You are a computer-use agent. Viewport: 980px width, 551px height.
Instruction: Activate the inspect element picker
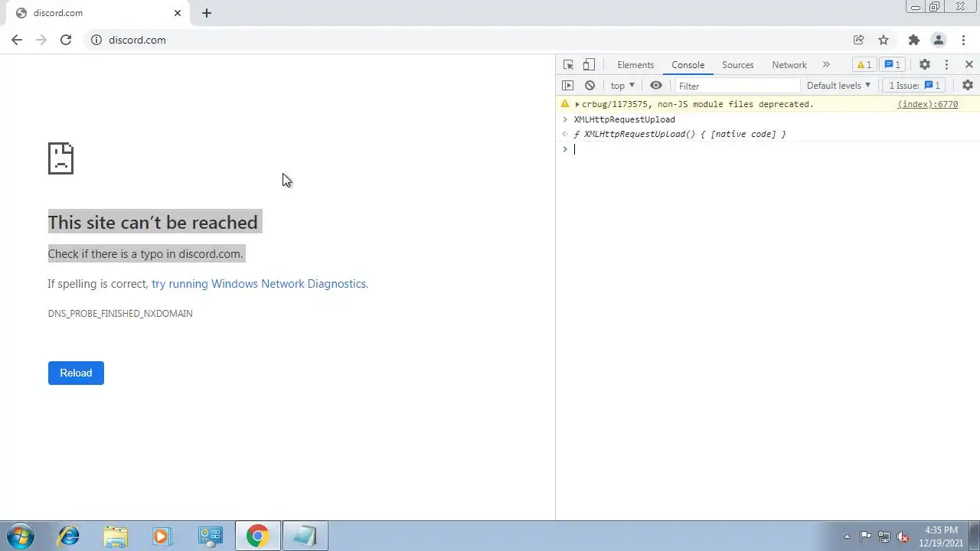[x=568, y=65]
